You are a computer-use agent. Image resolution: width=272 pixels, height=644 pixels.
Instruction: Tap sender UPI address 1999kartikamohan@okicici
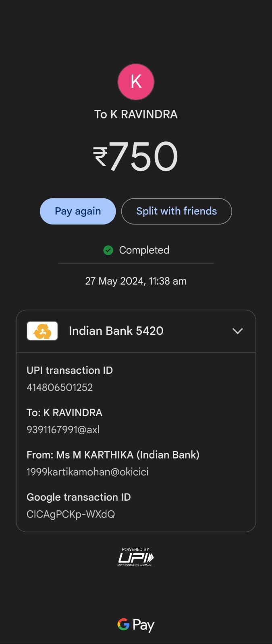87,472
